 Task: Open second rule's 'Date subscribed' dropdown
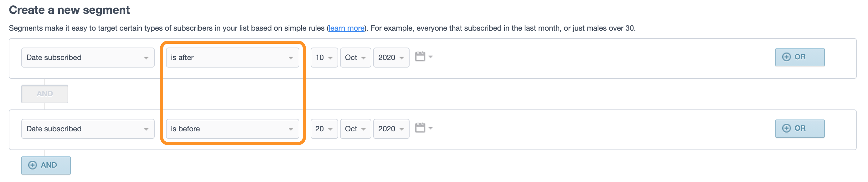[88, 129]
